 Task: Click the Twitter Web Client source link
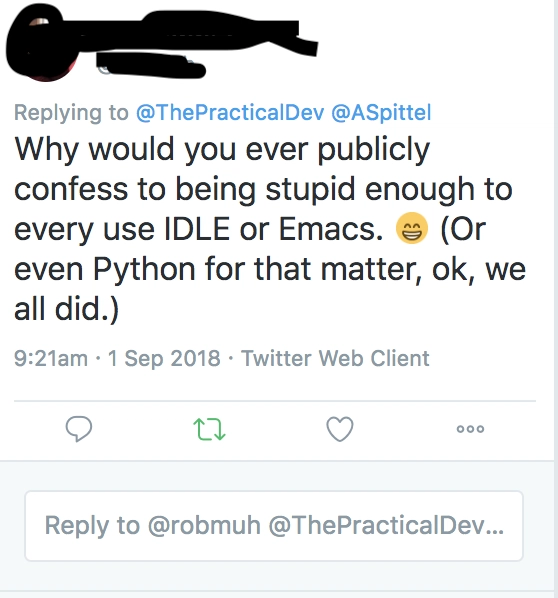335,358
